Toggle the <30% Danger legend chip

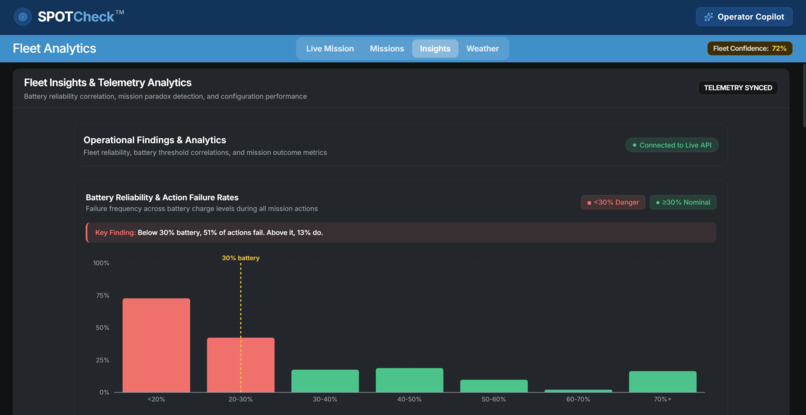coord(613,203)
